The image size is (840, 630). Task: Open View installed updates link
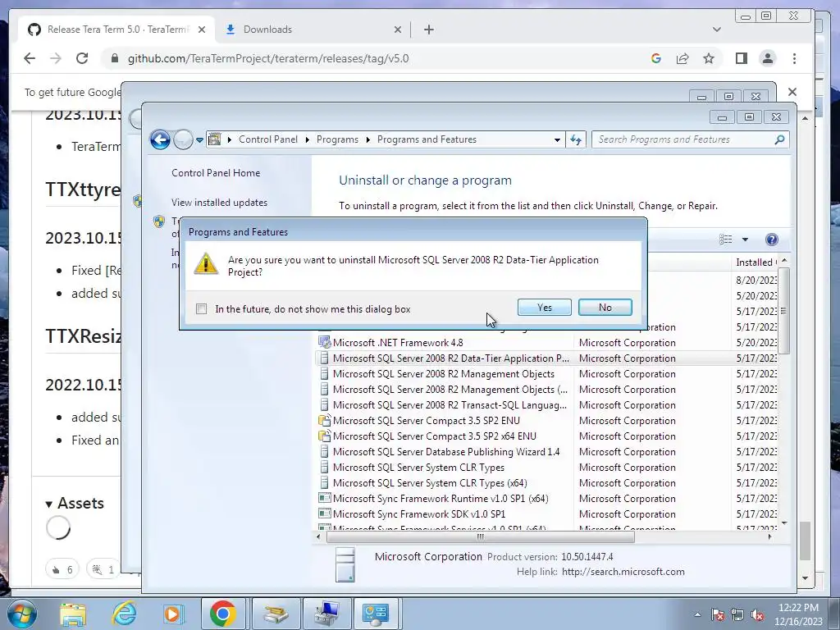click(x=219, y=203)
